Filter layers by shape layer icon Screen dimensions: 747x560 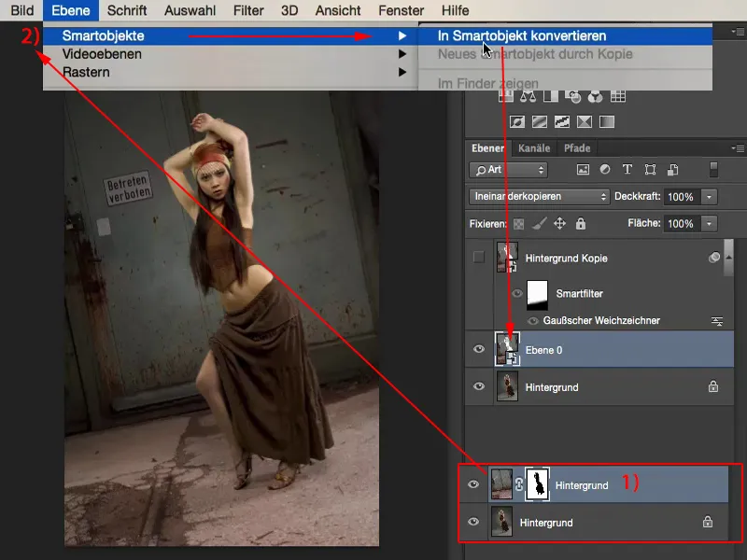tap(648, 170)
